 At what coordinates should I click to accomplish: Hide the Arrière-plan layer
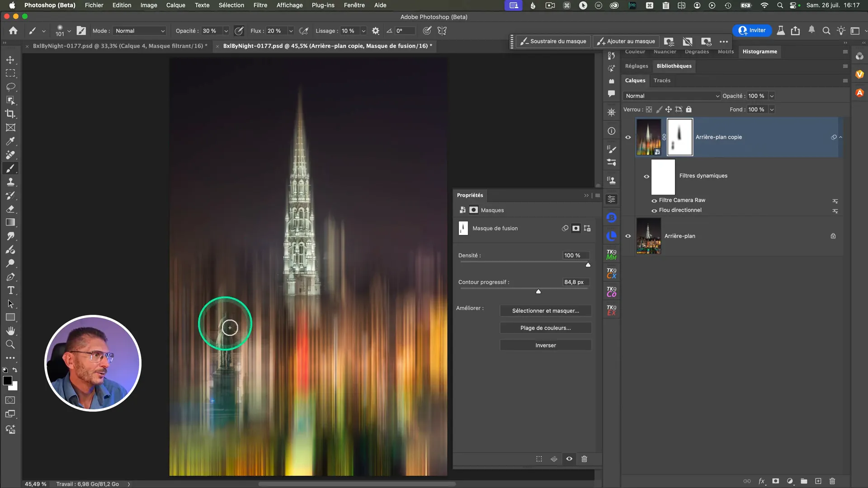point(628,236)
